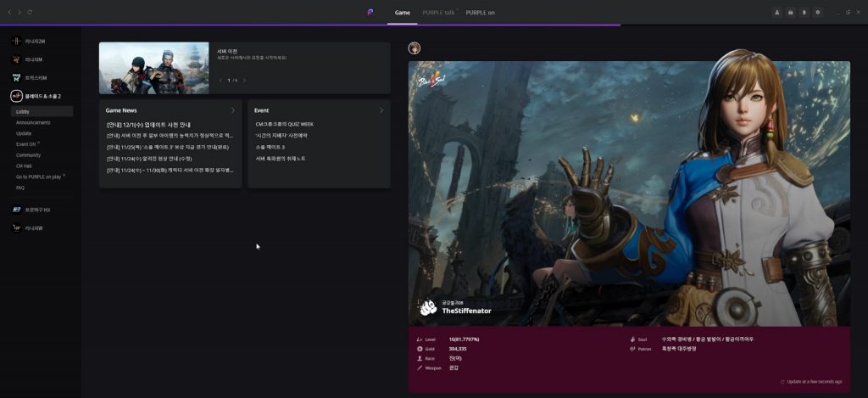Open the Event ON external link

click(28, 144)
